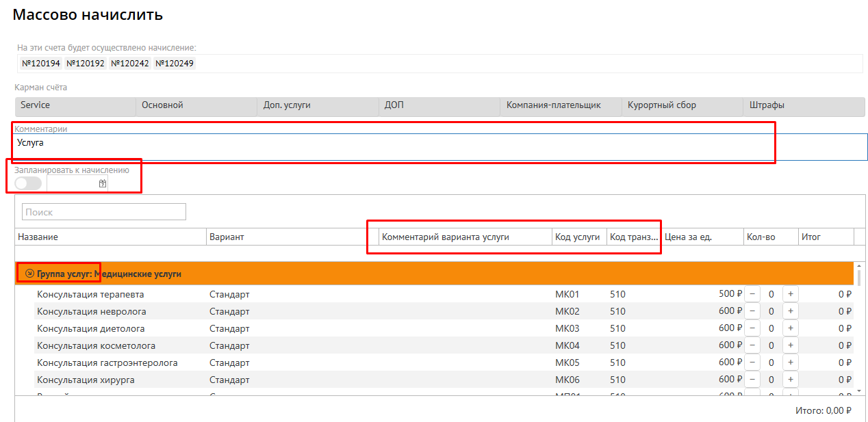Select account tag №120242
Screen dimensions: 868x422
(130, 64)
